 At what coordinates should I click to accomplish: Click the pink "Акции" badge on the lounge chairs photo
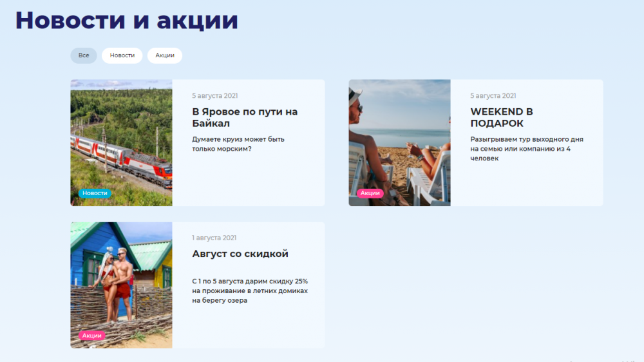pyautogui.click(x=370, y=193)
